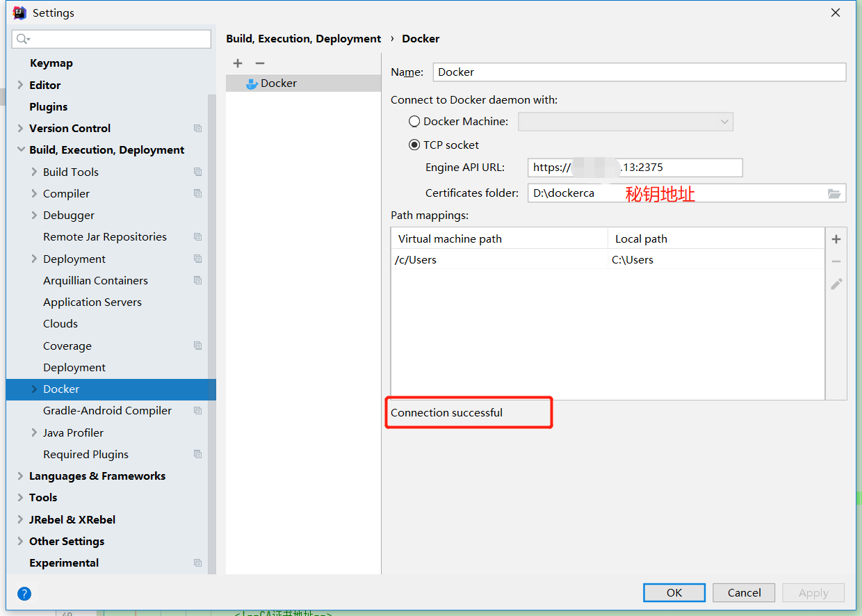Image resolution: width=862 pixels, height=616 pixels.
Task: Click project-level icon next to Remote Jar Repositories
Action: [x=198, y=237]
